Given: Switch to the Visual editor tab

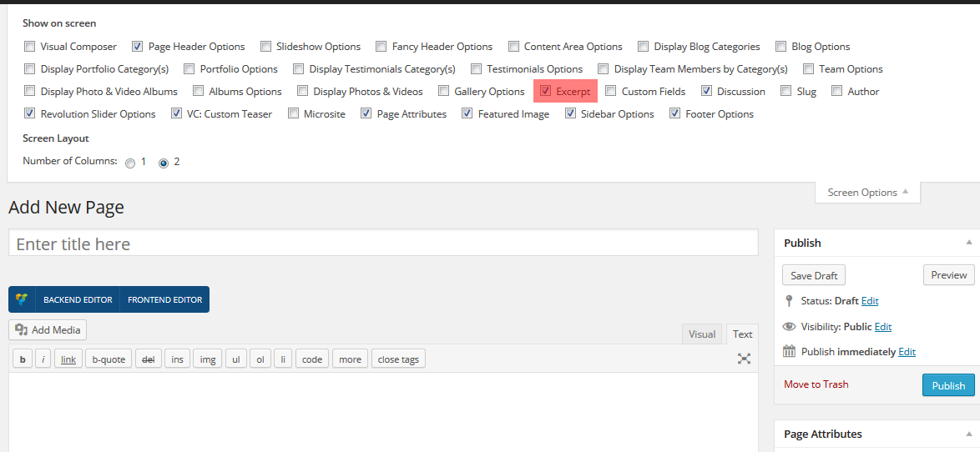Looking at the screenshot, I should point(701,334).
